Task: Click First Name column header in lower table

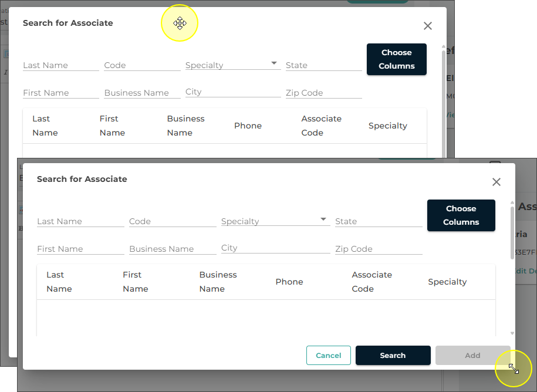Action: point(136,282)
